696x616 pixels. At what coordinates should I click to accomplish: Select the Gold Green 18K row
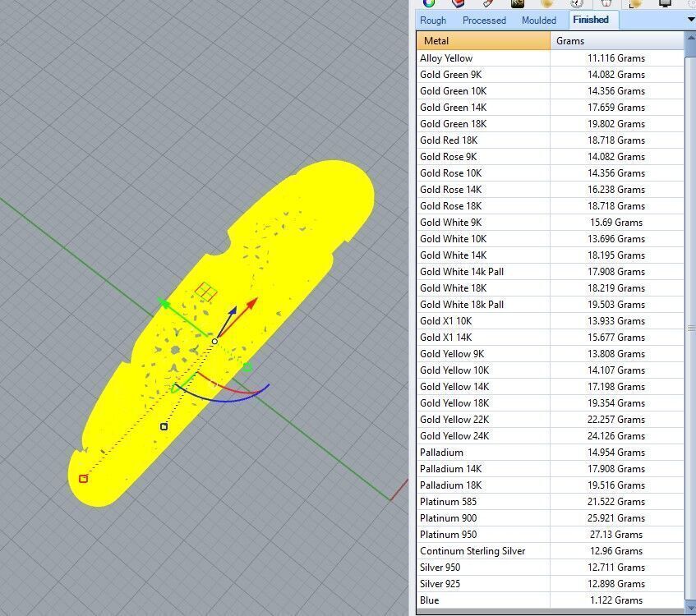[x=551, y=124]
